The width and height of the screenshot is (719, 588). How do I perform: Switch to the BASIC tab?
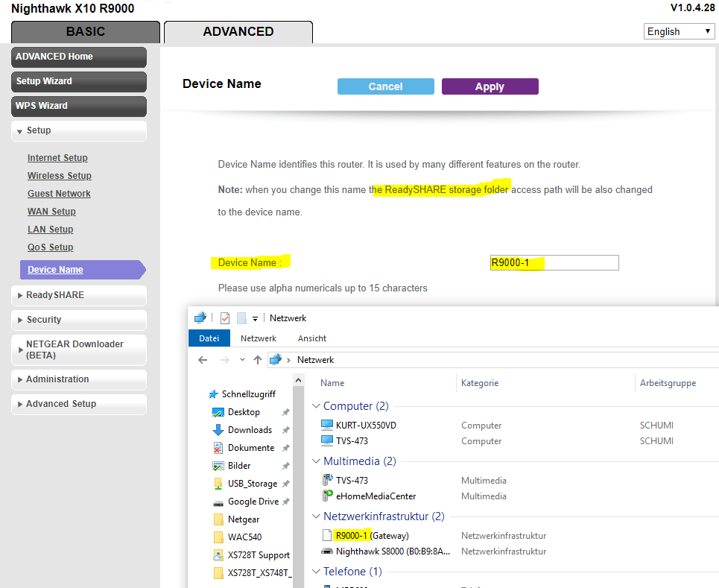[85, 31]
